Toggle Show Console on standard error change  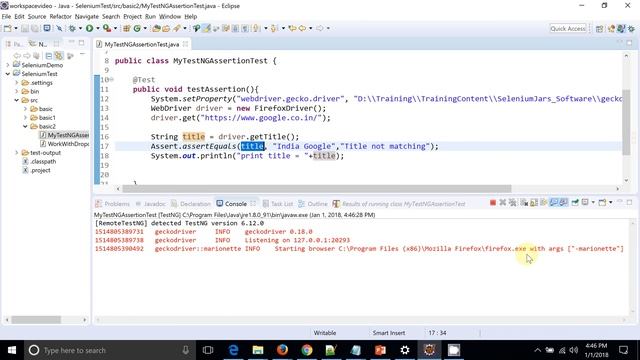pyautogui.click(x=564, y=202)
